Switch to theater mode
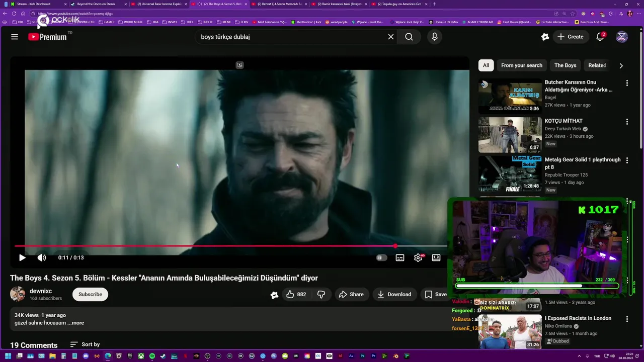Image resolution: width=644 pixels, height=362 pixels. point(436,257)
